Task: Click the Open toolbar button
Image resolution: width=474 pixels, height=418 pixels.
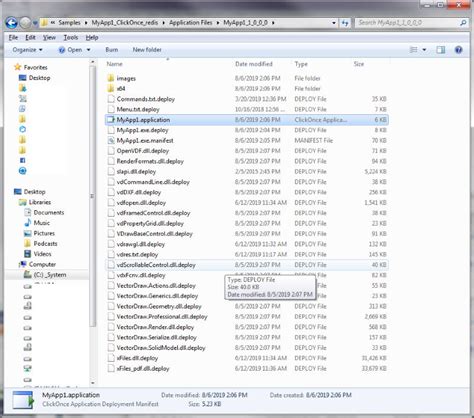Action: coord(71,50)
